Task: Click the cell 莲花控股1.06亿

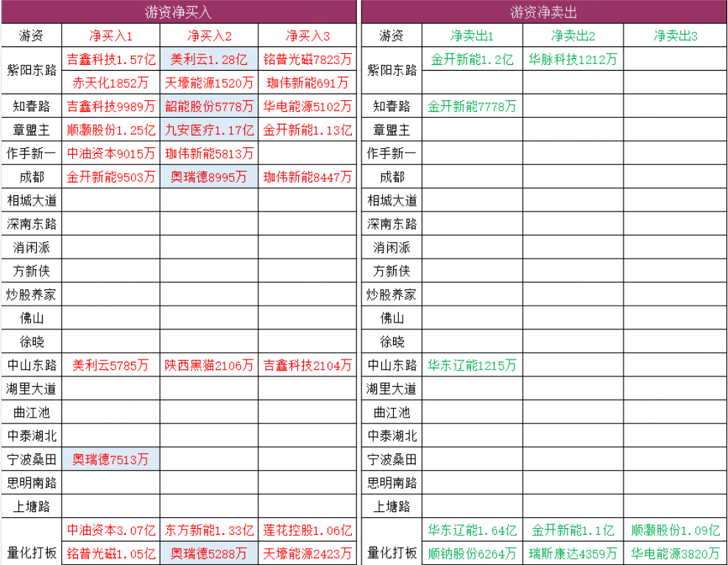Action: coord(308,530)
